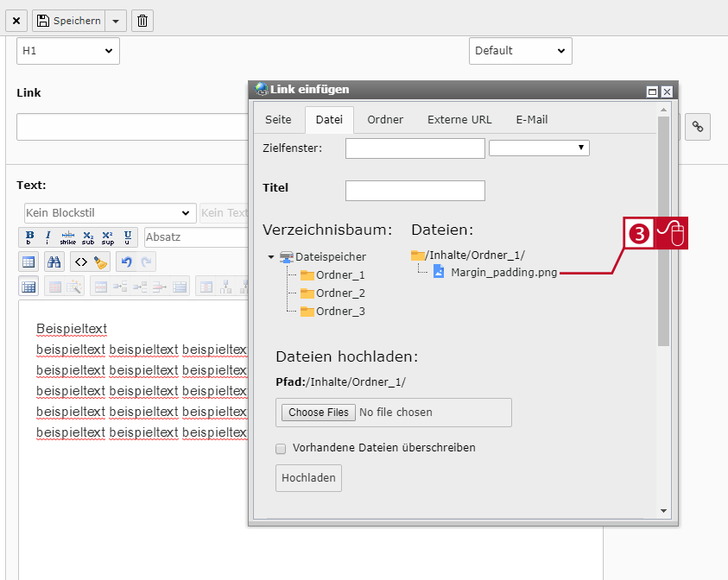Image resolution: width=728 pixels, height=580 pixels.
Task: Select the Margin_padding.png file
Action: point(503,273)
